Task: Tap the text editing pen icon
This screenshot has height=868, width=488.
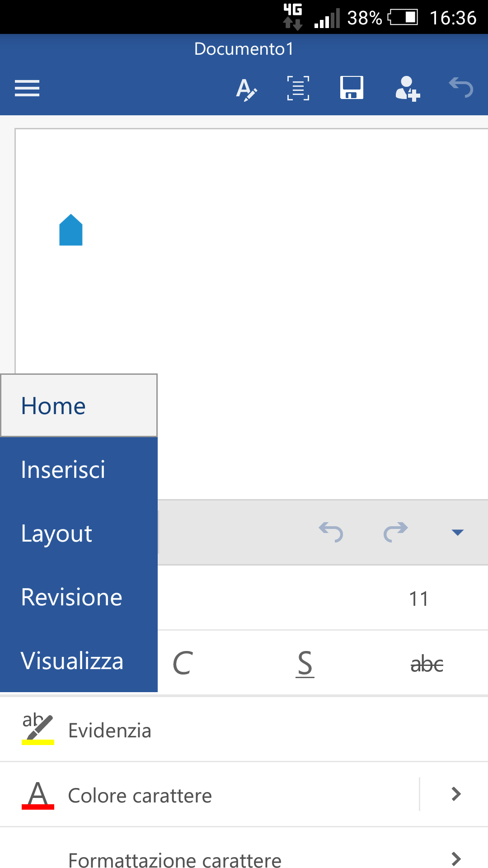Action: pyautogui.click(x=246, y=89)
